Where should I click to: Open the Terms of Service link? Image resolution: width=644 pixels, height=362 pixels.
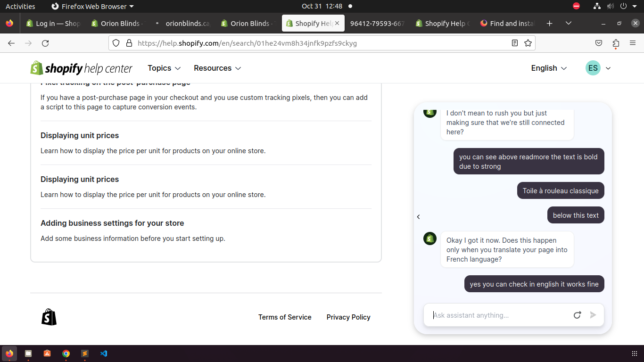click(x=285, y=317)
